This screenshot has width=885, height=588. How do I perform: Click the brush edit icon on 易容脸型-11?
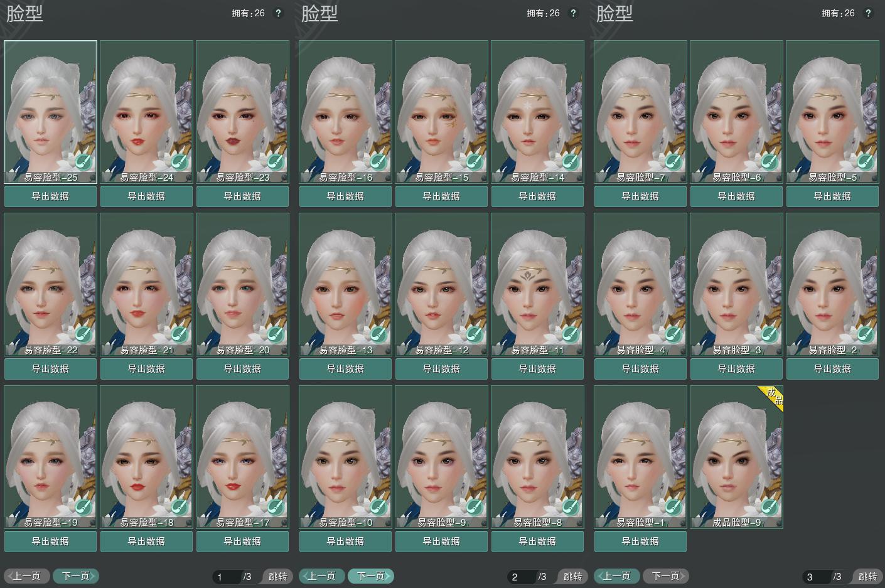(571, 334)
